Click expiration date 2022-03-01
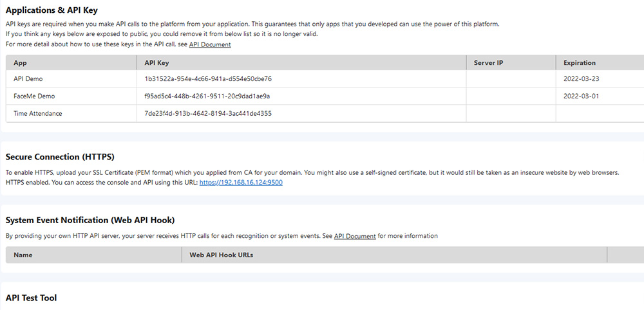The height and width of the screenshot is (310, 644). coord(582,96)
